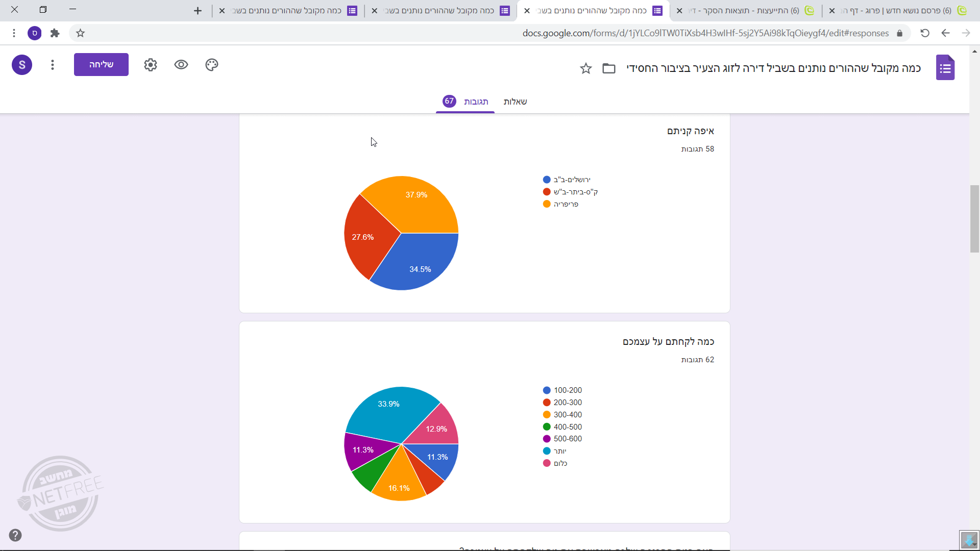Reload the page with refresh icon
Image resolution: width=980 pixels, height=551 pixels.
pos(925,33)
